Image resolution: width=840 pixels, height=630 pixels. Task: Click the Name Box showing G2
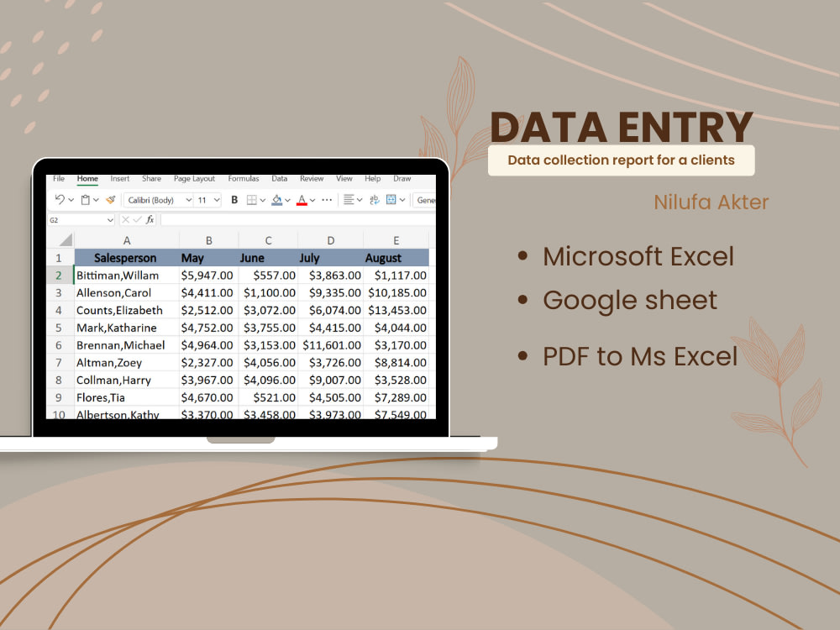click(81, 219)
